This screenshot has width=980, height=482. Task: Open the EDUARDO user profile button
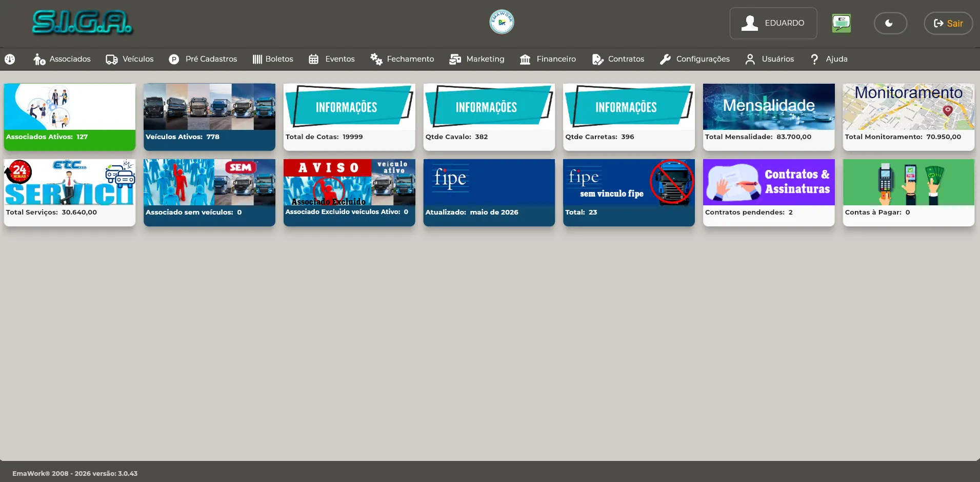[773, 23]
